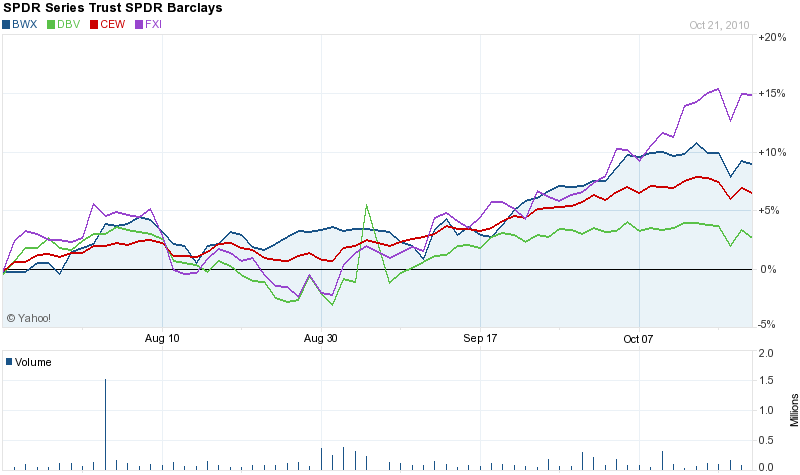Select the BWX ticker label
The image size is (800, 475).
(24, 24)
